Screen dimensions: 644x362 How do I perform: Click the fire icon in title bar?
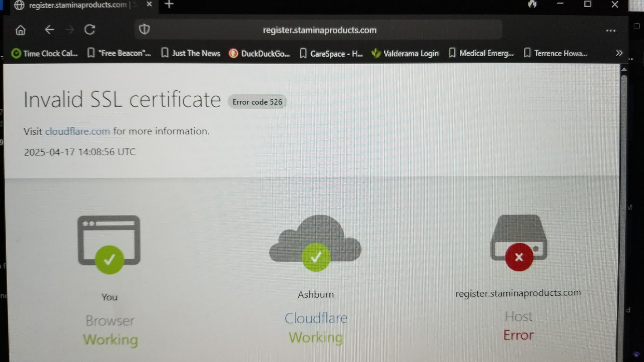coord(532,4)
